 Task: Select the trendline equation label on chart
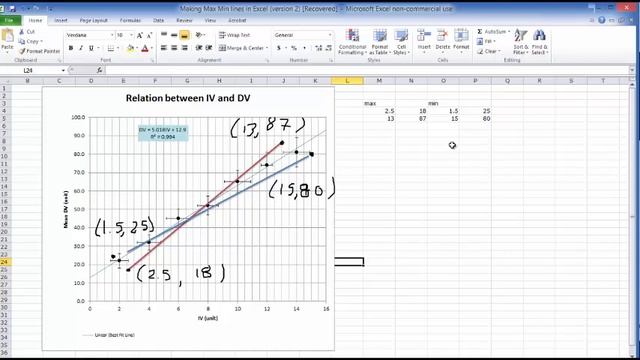point(163,133)
